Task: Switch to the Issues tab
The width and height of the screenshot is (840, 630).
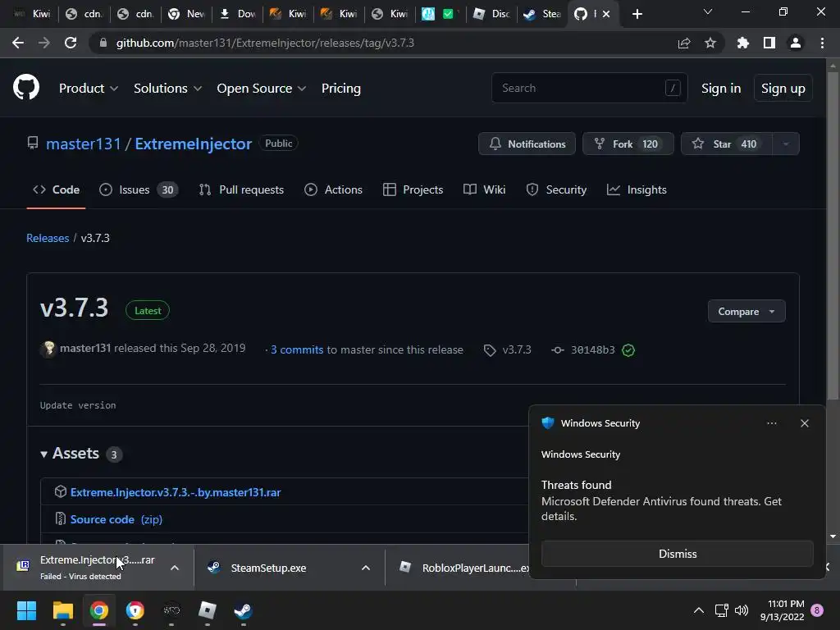Action: point(139,189)
